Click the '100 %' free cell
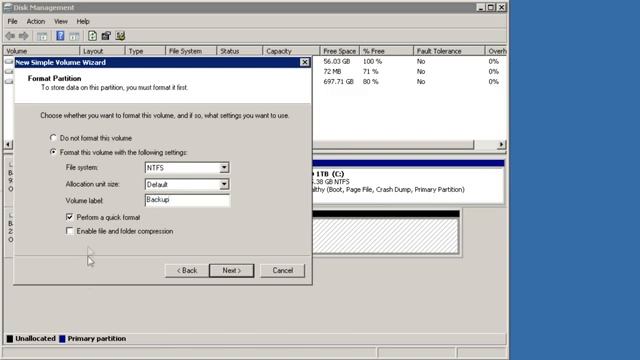The width and height of the screenshot is (640, 360). 372,61
